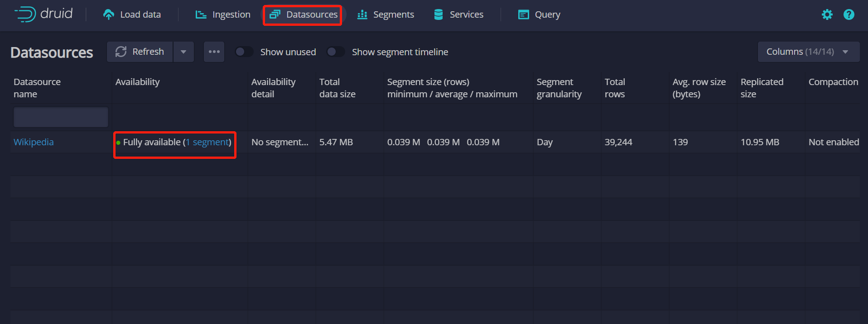This screenshot has height=324, width=868.
Task: Expand the Refresh interval dropdown arrow
Action: 183,52
